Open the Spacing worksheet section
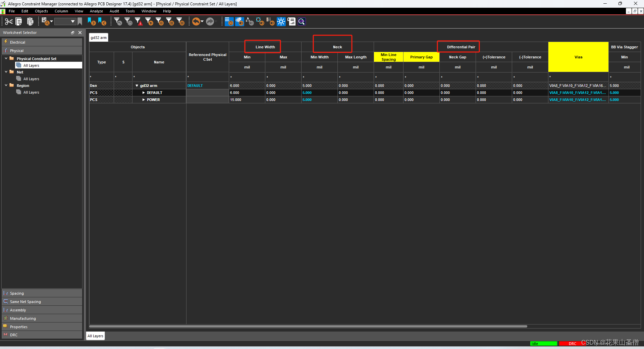The height and width of the screenshot is (349, 644). click(x=42, y=293)
